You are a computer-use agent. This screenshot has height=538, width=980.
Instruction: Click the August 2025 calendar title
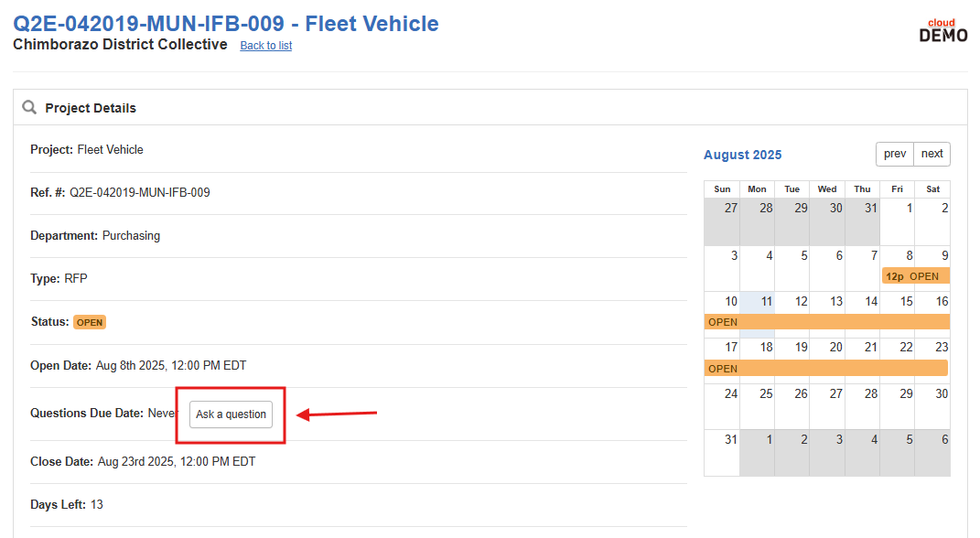[x=742, y=155]
